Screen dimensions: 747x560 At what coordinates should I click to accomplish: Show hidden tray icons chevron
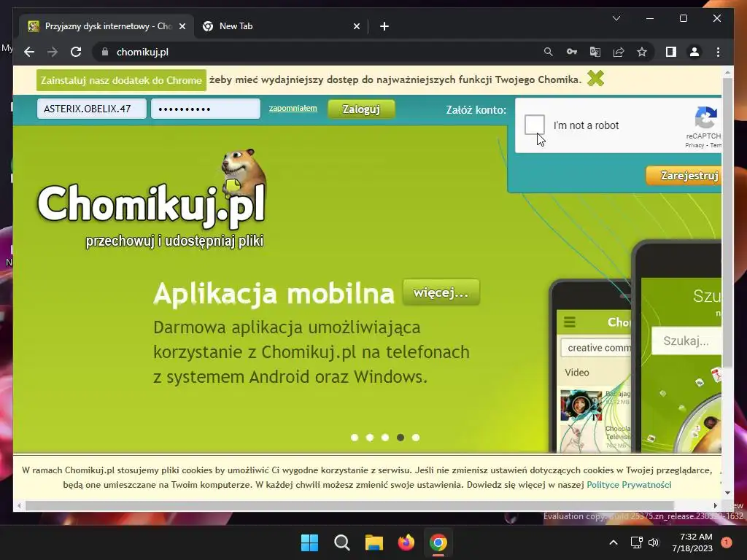[614, 542]
